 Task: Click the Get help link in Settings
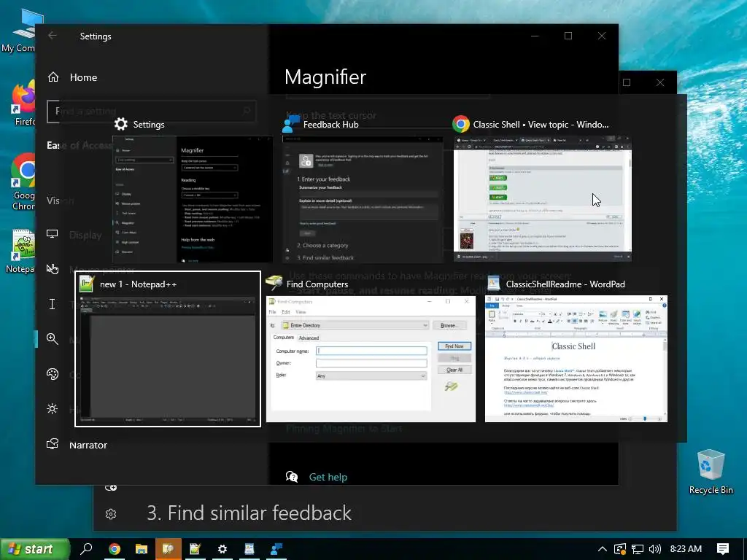click(x=328, y=477)
